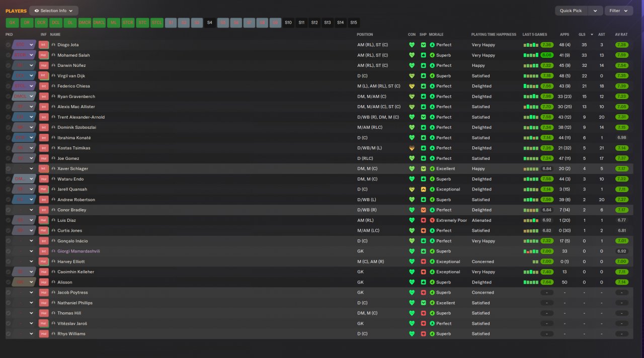This screenshot has height=358, width=644.
Task: Open the Selection Info dropdown
Action: [x=54, y=11]
